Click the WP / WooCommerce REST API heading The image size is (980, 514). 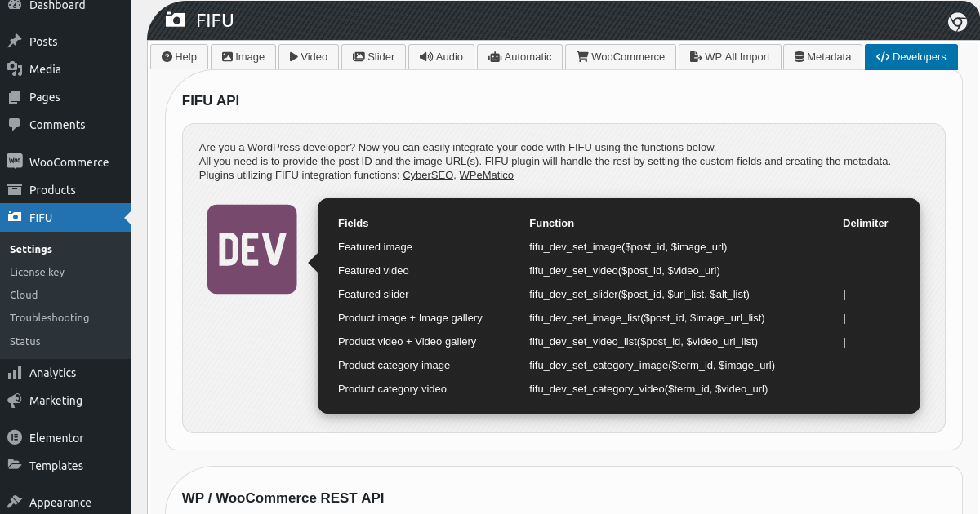(283, 498)
